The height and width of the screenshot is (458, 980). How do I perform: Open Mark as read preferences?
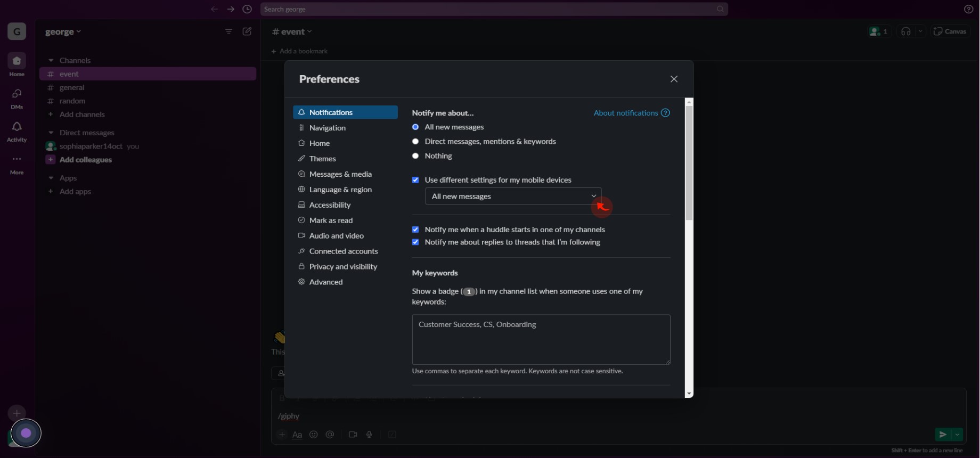click(x=345, y=220)
